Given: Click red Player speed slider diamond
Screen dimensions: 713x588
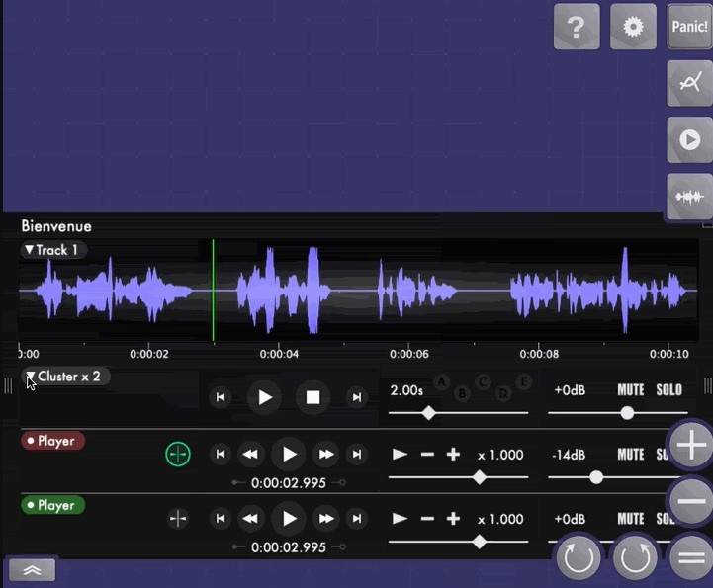Looking at the screenshot, I should click(480, 477).
